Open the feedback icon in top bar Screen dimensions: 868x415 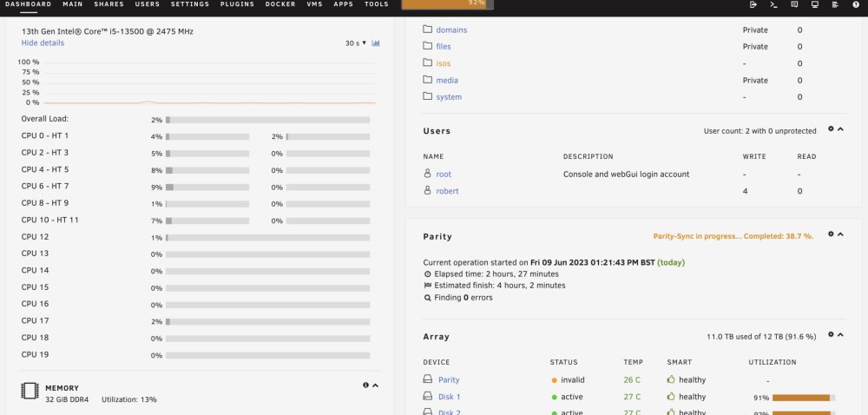pyautogui.click(x=794, y=4)
